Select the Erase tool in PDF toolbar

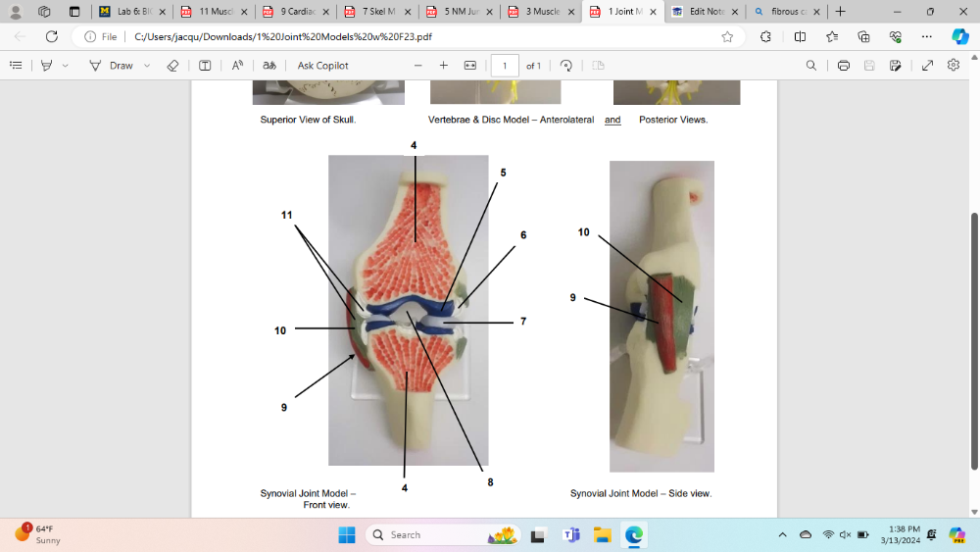(172, 66)
